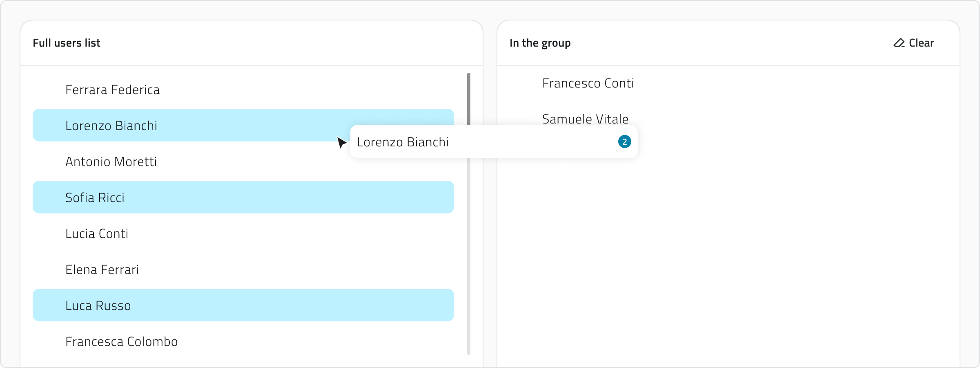Click the blue badge showing 2
This screenshot has height=368, width=980.
click(624, 141)
